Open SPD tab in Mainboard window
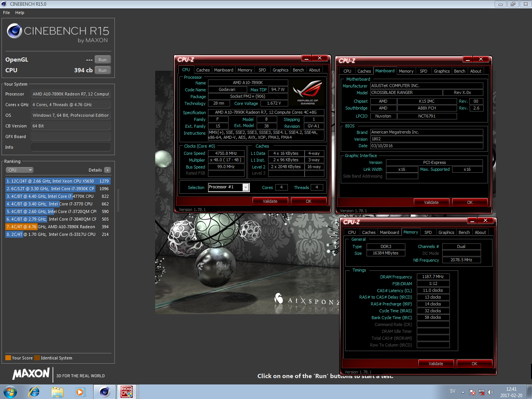 pos(423,71)
